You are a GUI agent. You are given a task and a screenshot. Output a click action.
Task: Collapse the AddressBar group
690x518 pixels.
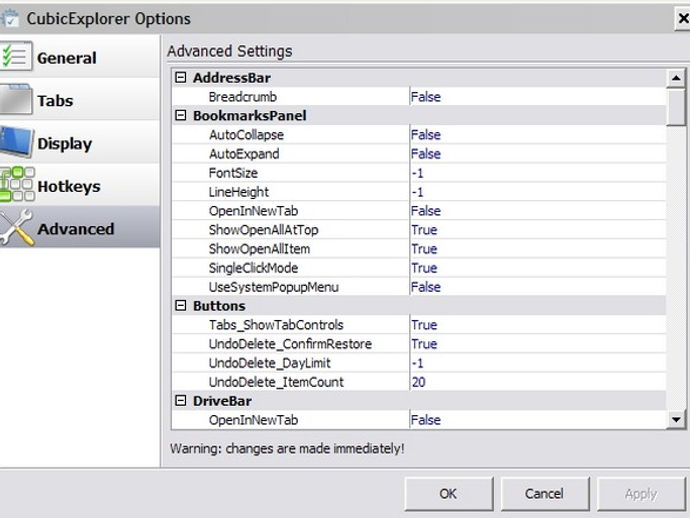coord(180,78)
